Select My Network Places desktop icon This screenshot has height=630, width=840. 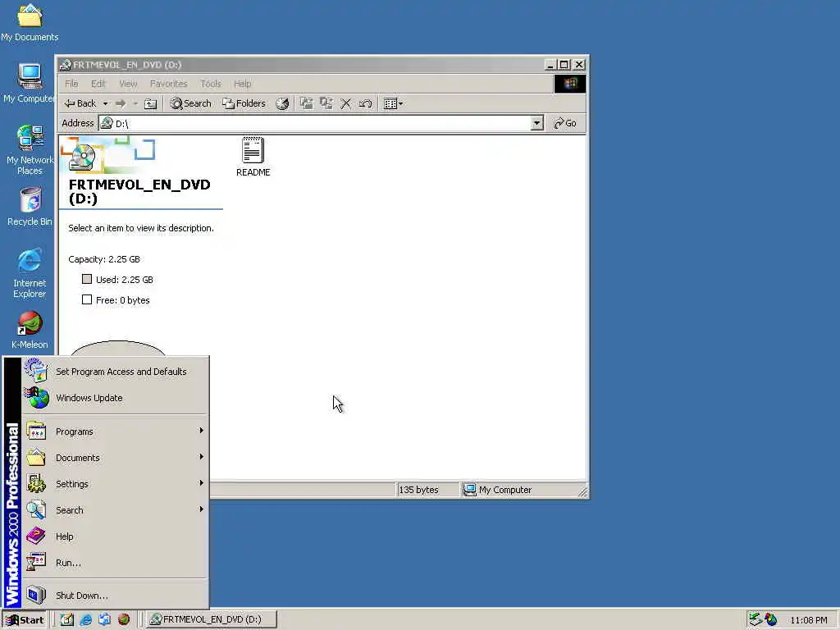[x=30, y=149]
